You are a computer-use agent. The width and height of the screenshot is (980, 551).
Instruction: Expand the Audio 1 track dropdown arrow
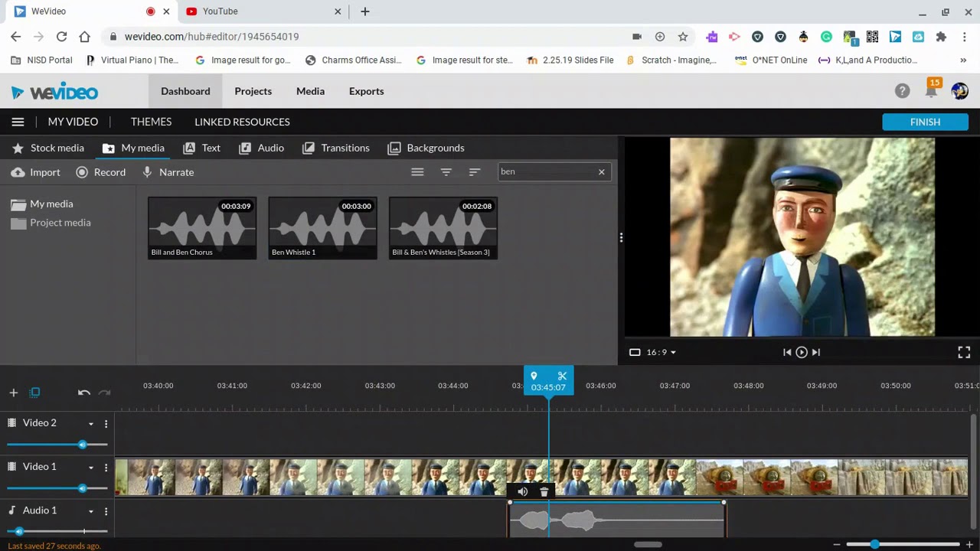click(91, 510)
